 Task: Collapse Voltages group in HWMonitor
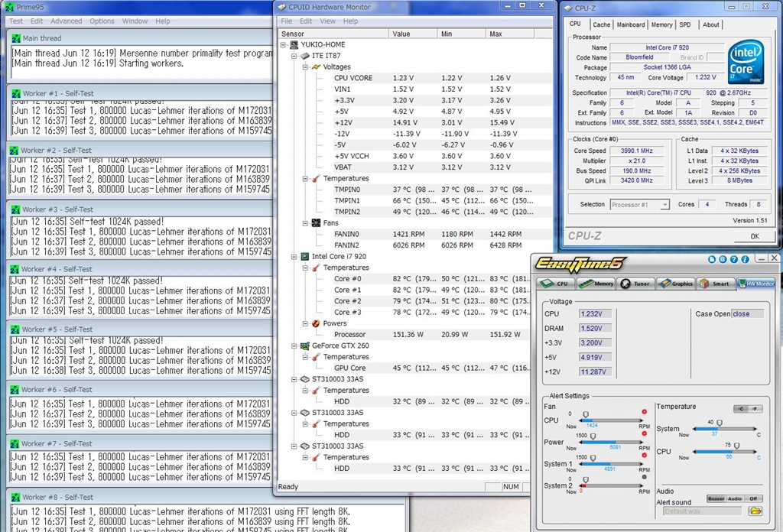(305, 66)
